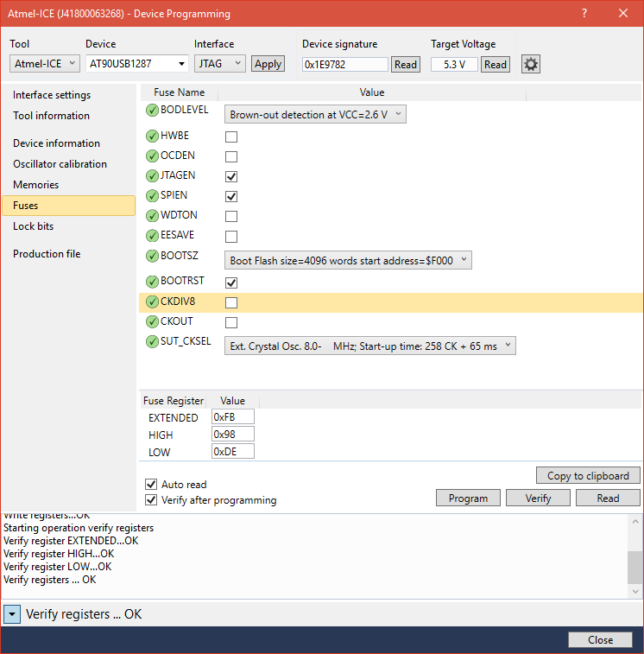Screen dimensions: 644x654
Task: Click the Read fuses button
Action: pyautogui.click(x=608, y=498)
